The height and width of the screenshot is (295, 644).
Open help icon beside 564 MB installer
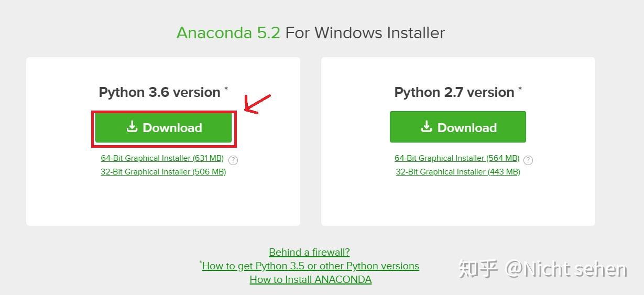tap(528, 160)
